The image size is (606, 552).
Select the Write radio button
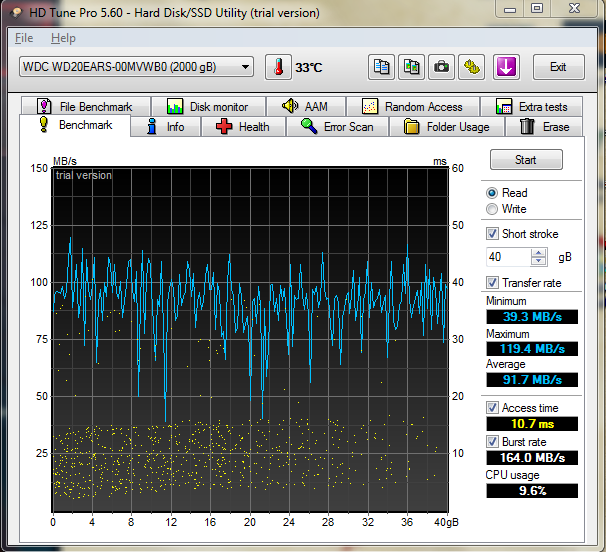coord(492,209)
